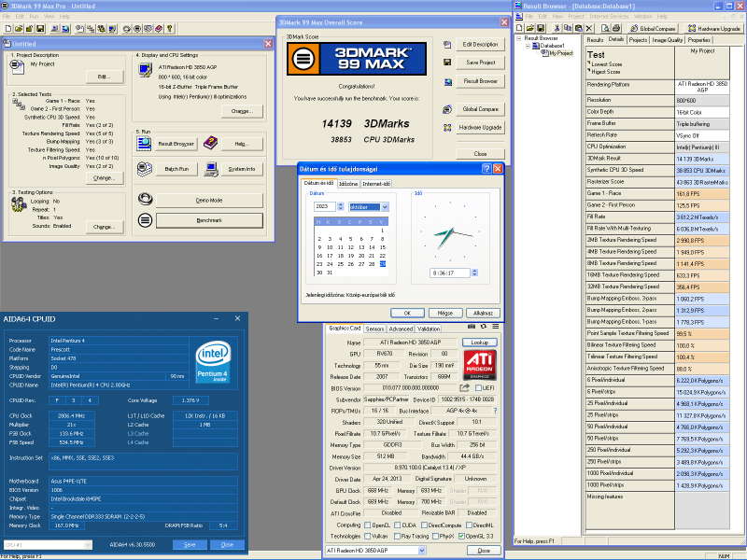
Task: Toggle PhysX checkbox in GPU-Z
Action: (x=435, y=536)
